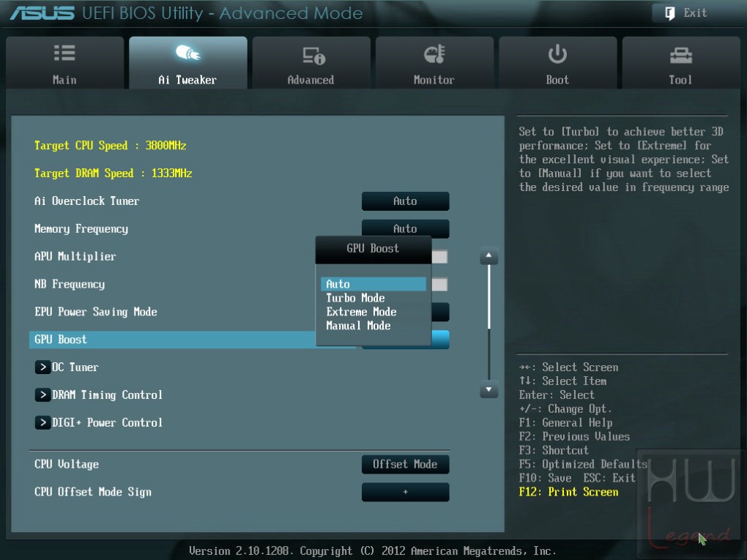Click the Version 2.10.1208 copyright line
The height and width of the screenshot is (560, 747).
[373, 551]
